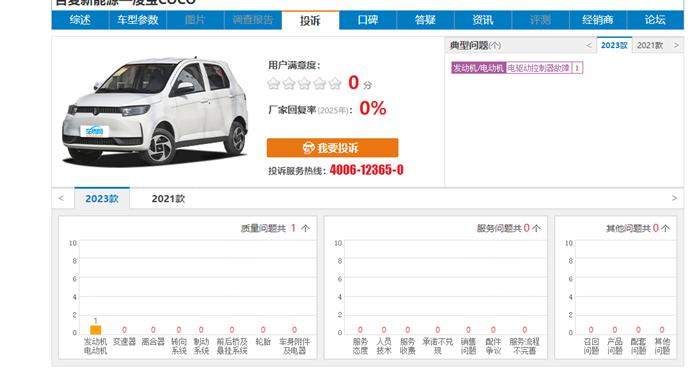Click the 召回问题 axis label
700x372 pixels.
coord(591,346)
